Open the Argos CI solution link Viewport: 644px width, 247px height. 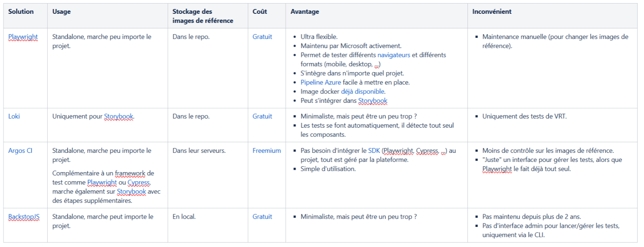pyautogui.click(x=20, y=150)
